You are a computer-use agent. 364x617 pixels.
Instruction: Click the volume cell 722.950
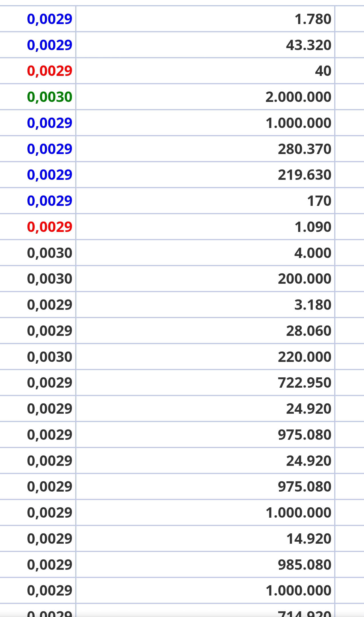[x=305, y=383]
